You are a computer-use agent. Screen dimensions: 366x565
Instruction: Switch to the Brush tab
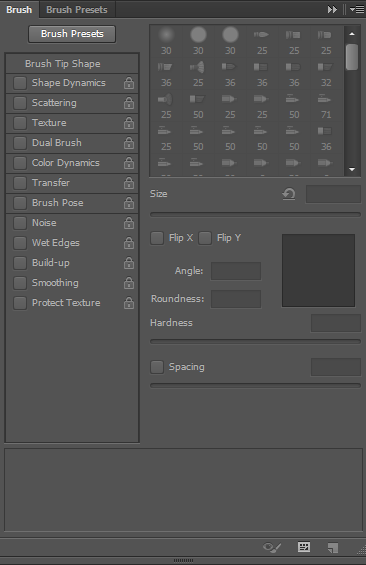coord(19,10)
